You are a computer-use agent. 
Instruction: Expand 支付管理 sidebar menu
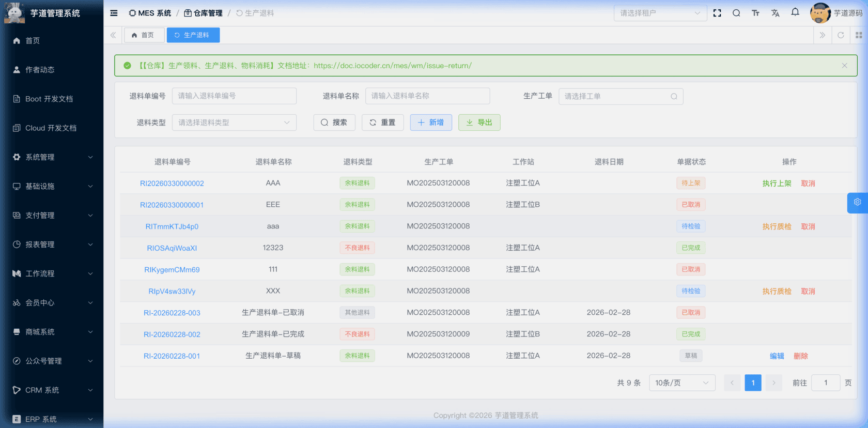pyautogui.click(x=52, y=216)
